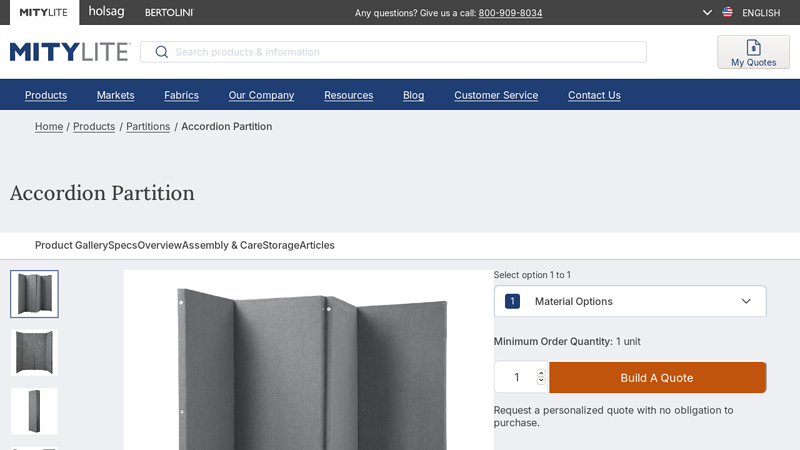Click the US flag language icon
800x450 pixels.
point(728,12)
